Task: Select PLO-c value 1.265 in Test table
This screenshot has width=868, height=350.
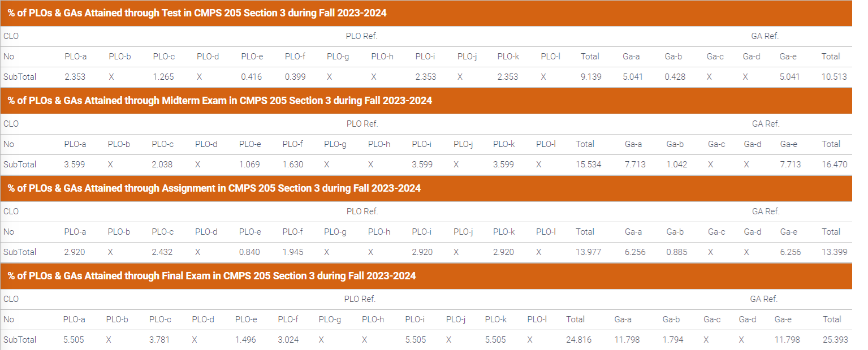Action: tap(163, 77)
